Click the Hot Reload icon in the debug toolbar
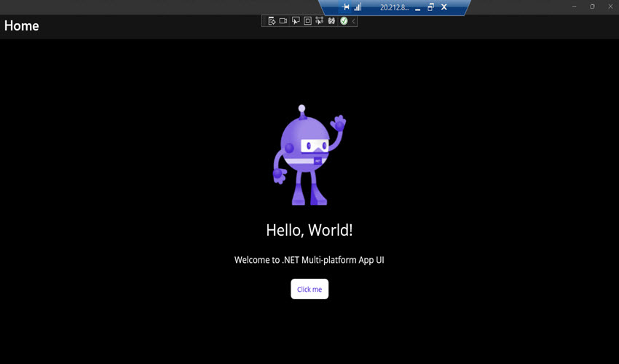619x364 pixels. coord(331,21)
